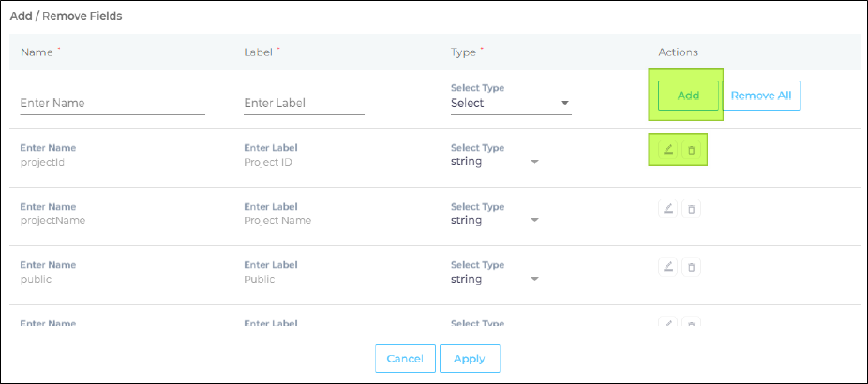Click the Add button
The height and width of the screenshot is (384, 868).
pyautogui.click(x=688, y=96)
